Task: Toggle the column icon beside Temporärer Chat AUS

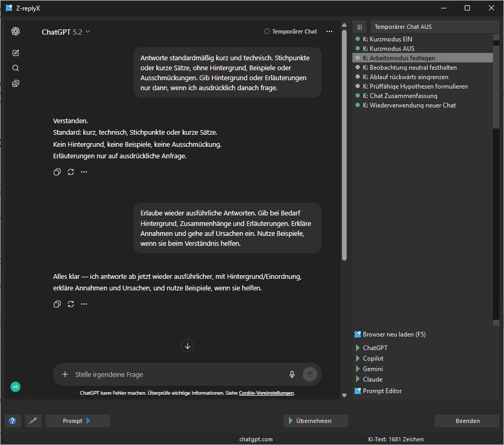Action: click(359, 27)
